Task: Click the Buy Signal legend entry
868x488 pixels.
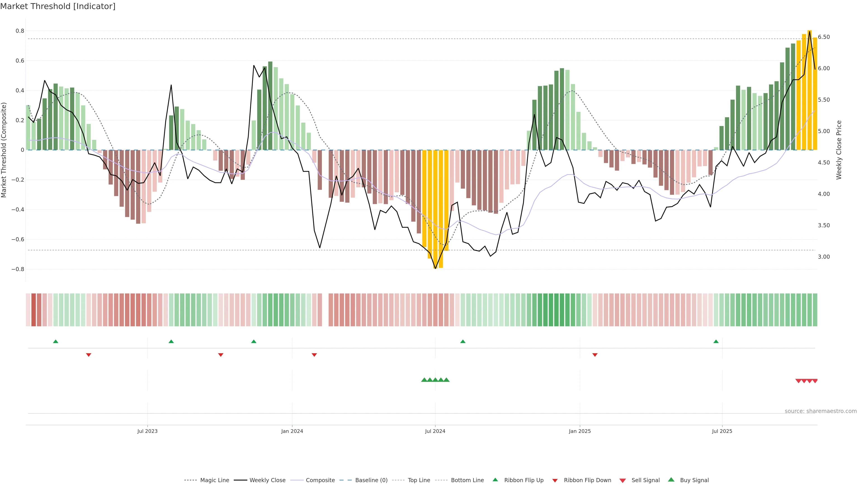Action: pos(694,480)
